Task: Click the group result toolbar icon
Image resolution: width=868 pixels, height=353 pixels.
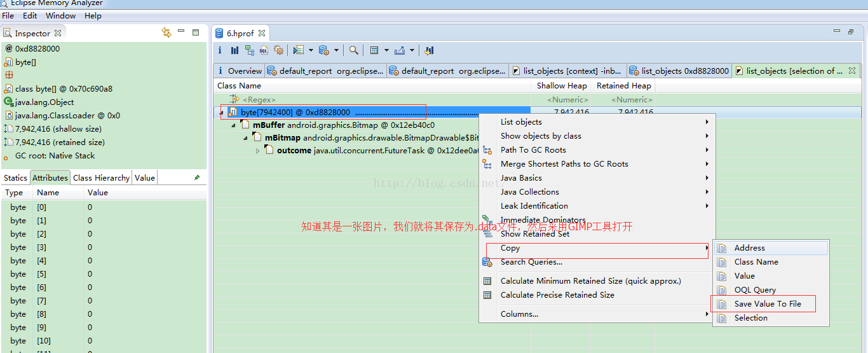Action: tap(374, 50)
